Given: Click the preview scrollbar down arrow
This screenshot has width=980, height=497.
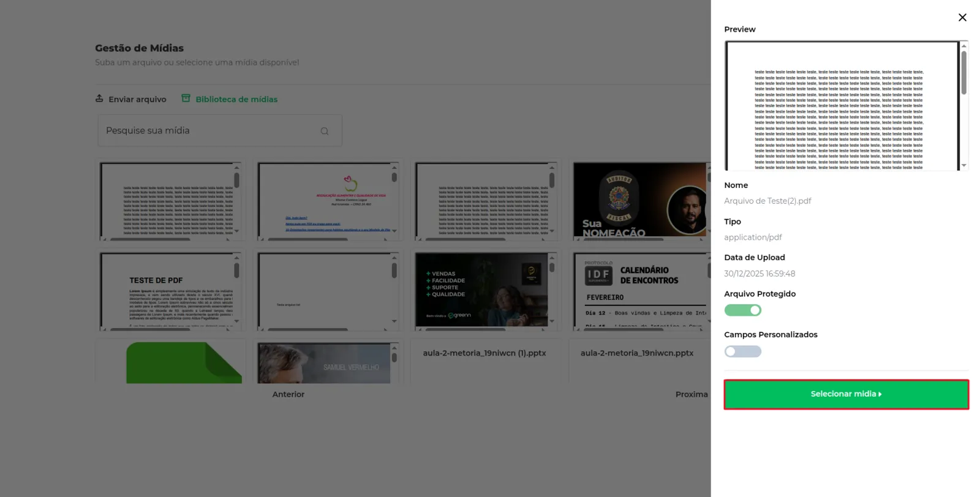Looking at the screenshot, I should [963, 165].
